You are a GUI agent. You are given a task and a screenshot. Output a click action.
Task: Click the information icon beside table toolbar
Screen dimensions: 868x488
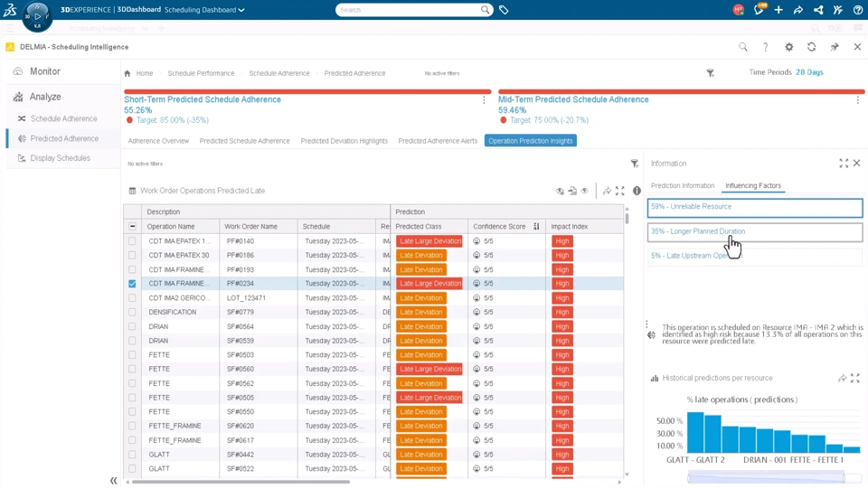point(637,191)
